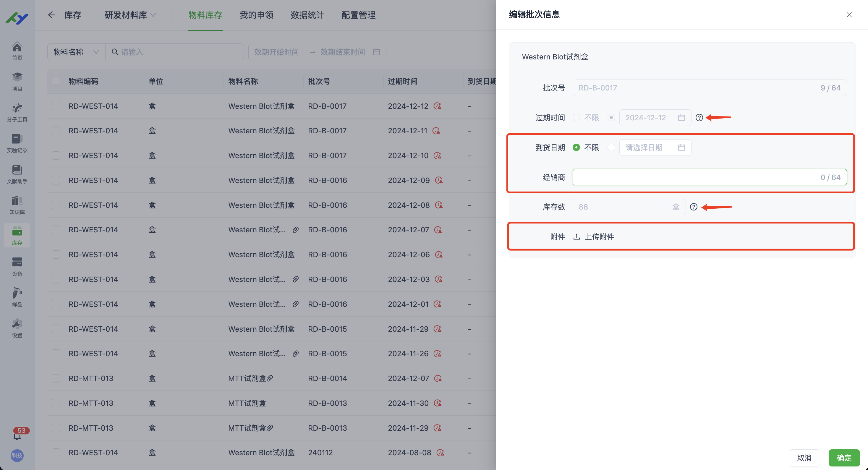Open the 配置管理 tab
This screenshot has height=470, width=868.
pos(358,15)
